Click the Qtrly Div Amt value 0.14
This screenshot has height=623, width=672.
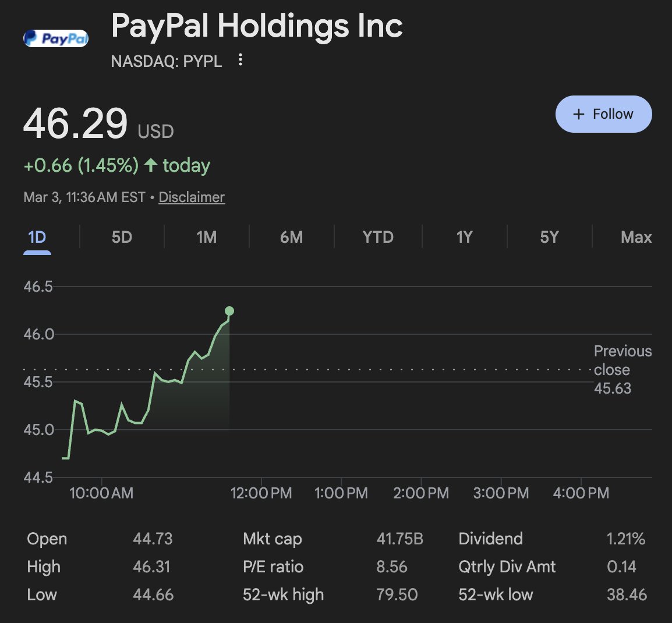click(621, 567)
